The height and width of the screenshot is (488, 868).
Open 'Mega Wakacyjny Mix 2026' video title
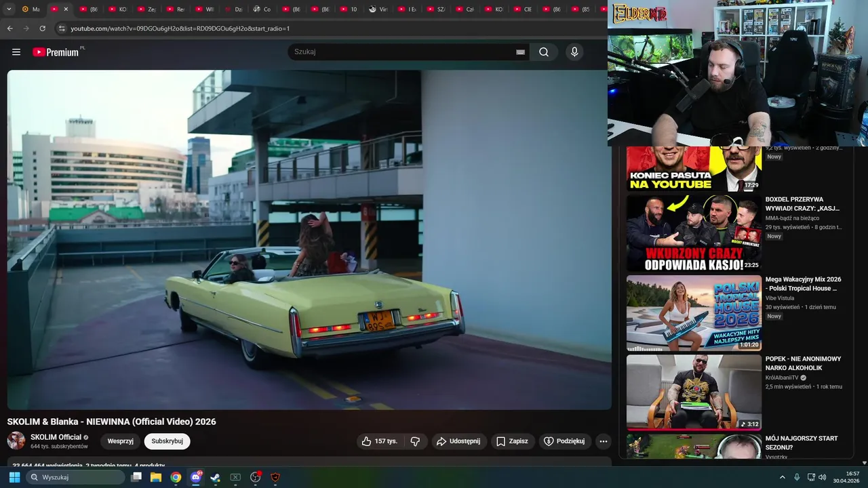tap(804, 283)
